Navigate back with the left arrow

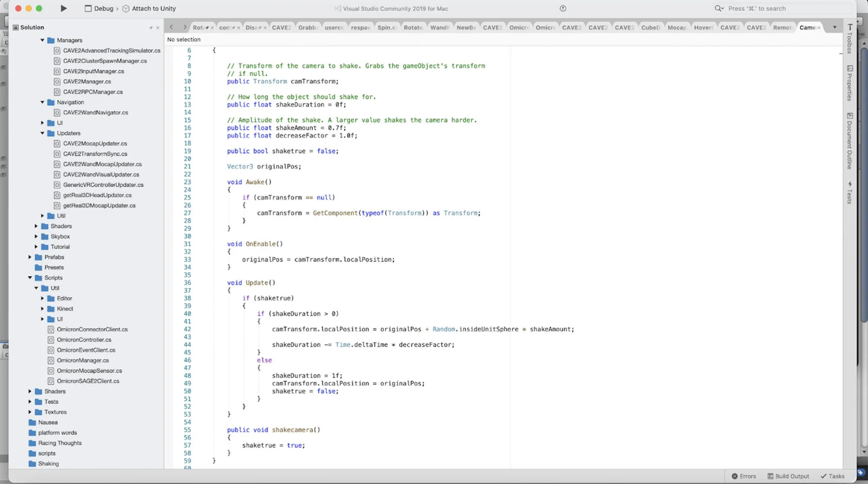click(x=171, y=27)
